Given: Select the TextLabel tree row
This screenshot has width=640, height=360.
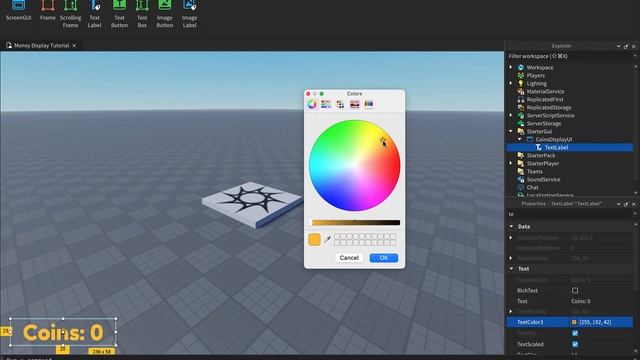Looking at the screenshot, I should tap(570, 147).
